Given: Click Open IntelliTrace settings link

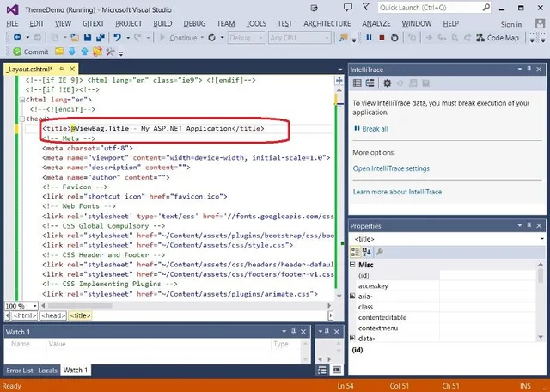Looking at the screenshot, I should 391,168.
